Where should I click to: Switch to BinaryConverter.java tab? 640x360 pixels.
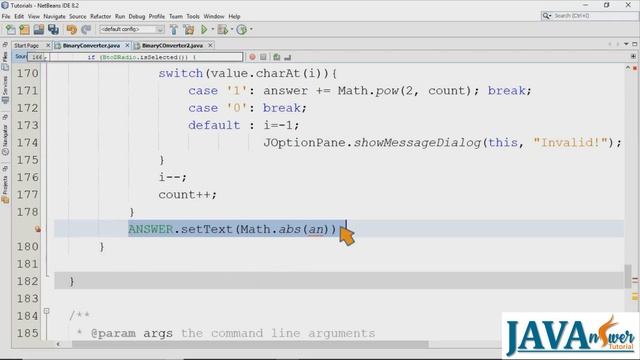coord(91,45)
